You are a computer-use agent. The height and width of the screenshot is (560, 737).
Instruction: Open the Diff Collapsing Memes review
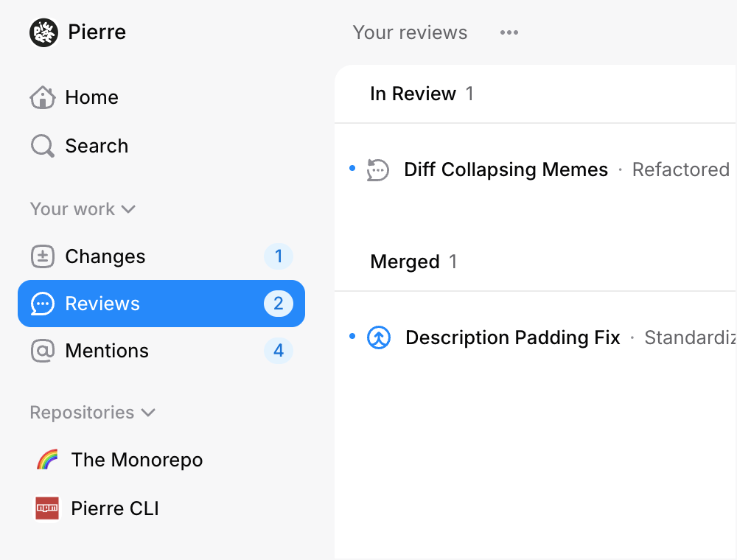tap(506, 169)
